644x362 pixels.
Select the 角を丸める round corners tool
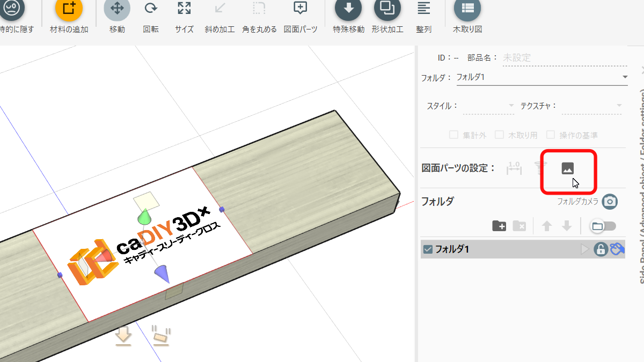tap(259, 9)
